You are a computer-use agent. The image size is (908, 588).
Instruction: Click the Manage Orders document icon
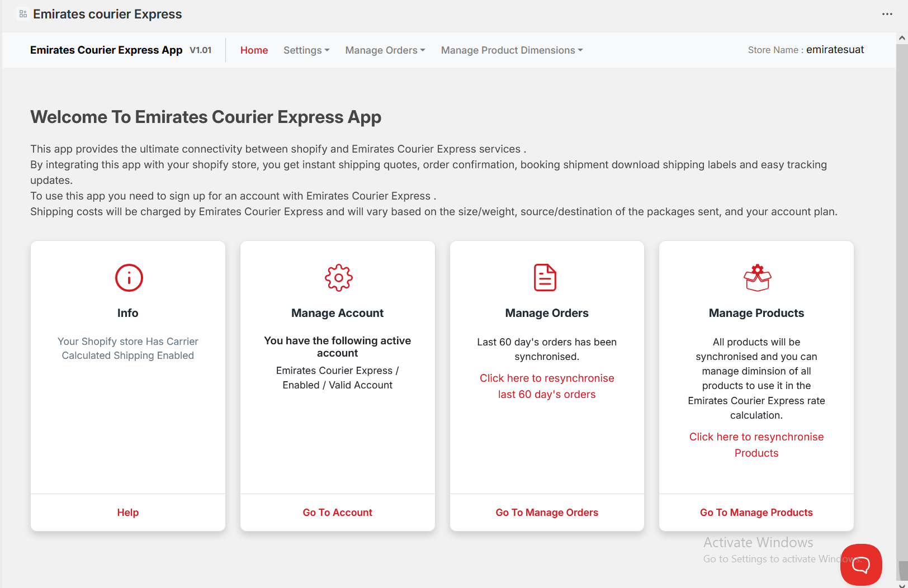(545, 278)
